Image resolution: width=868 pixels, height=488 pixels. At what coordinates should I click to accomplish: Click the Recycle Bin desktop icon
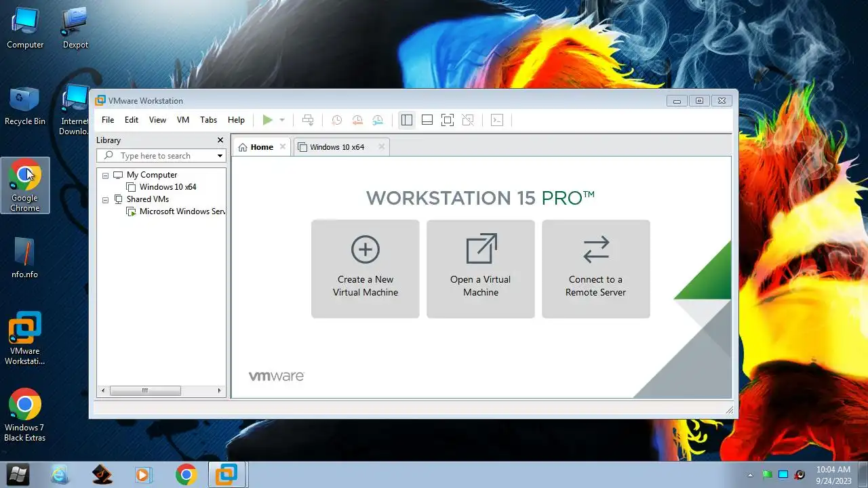tap(25, 106)
